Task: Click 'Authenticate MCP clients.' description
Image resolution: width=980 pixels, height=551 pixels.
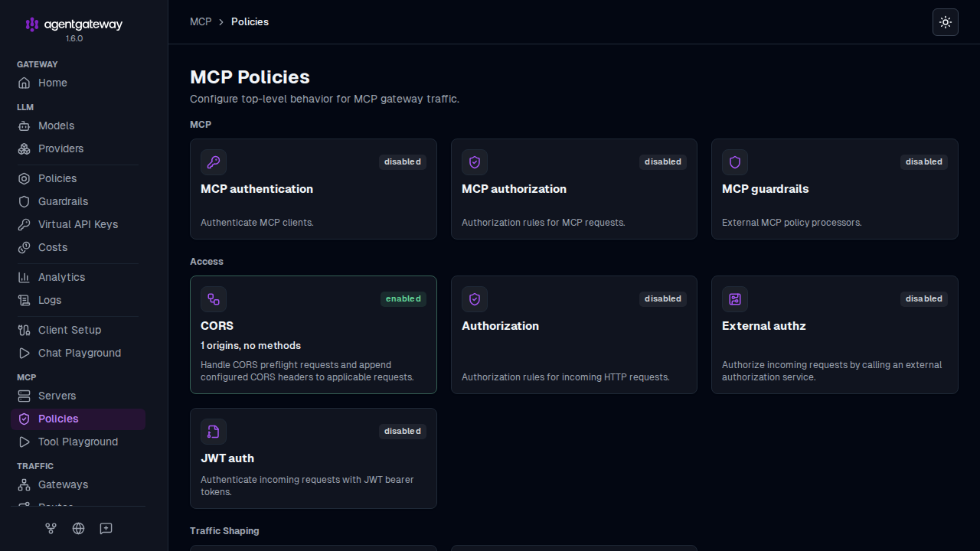Action: click(257, 223)
